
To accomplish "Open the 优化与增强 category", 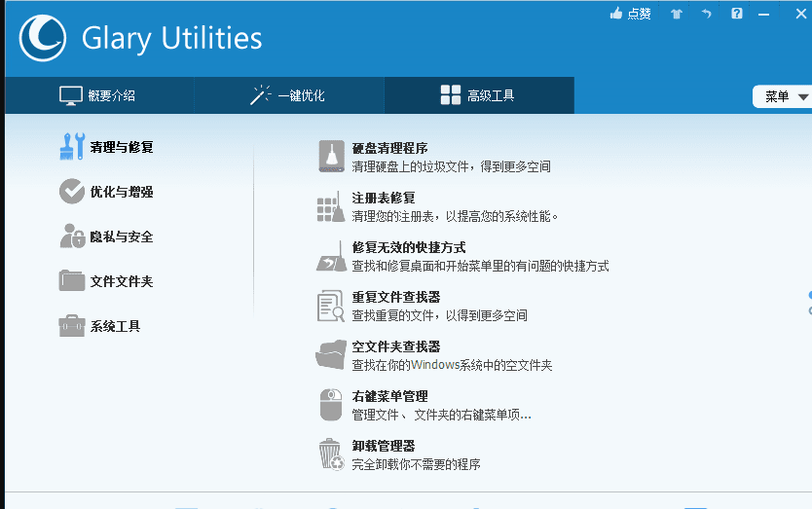I will pyautogui.click(x=106, y=192).
